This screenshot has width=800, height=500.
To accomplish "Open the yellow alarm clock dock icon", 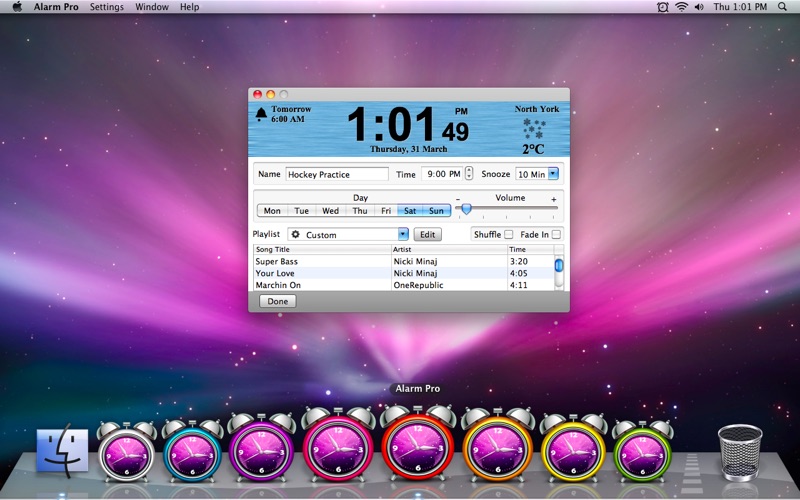I will (573, 448).
